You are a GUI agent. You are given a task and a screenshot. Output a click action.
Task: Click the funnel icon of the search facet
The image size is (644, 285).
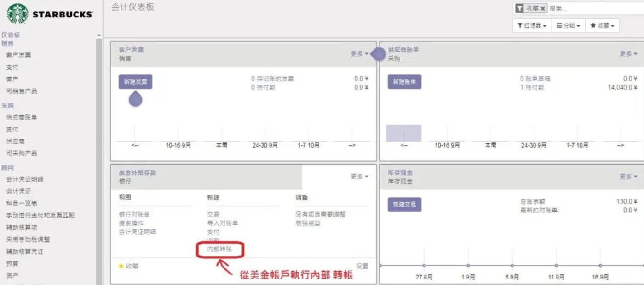(x=520, y=8)
